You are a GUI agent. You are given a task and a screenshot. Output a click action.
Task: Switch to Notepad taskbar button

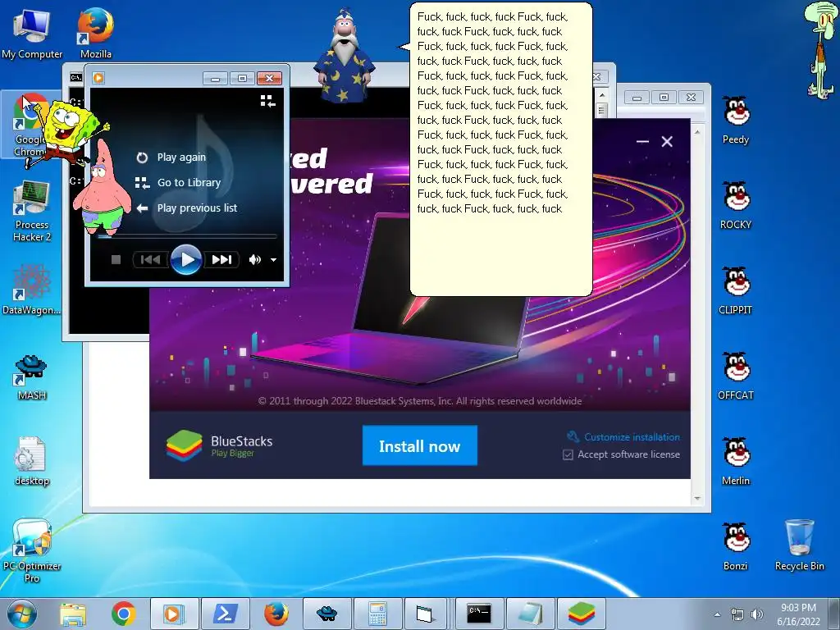pyautogui.click(x=531, y=614)
